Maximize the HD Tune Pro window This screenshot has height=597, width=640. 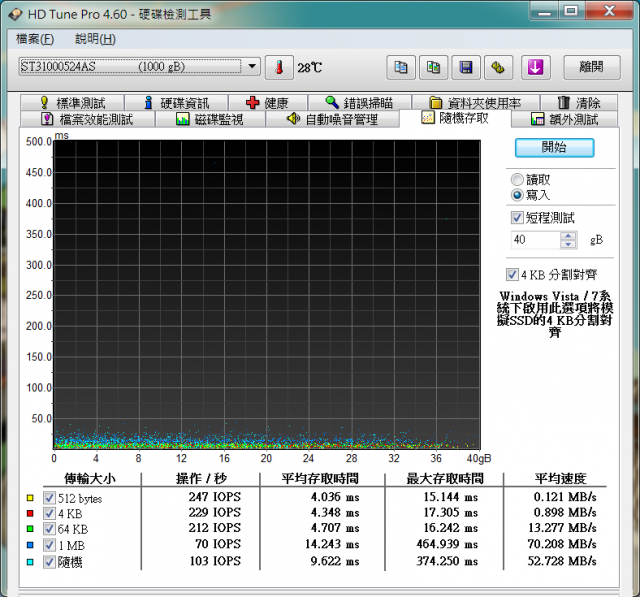coord(572,11)
